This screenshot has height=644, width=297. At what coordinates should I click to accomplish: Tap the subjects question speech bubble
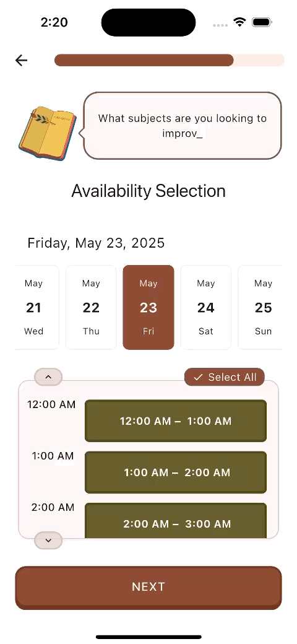[x=183, y=126]
